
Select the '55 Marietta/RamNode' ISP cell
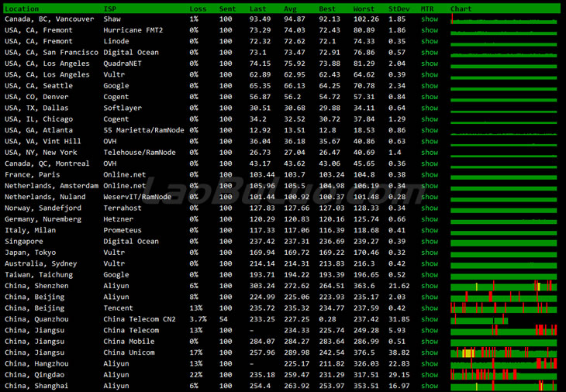tap(143, 130)
